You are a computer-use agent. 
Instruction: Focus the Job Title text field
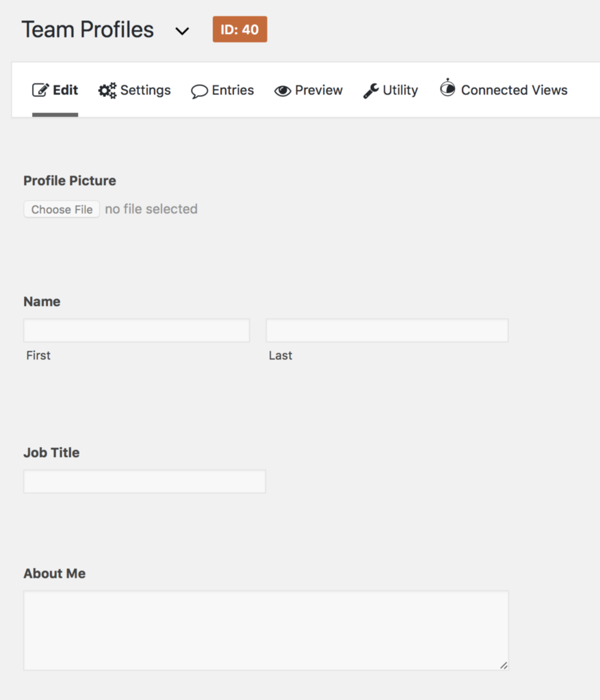click(x=144, y=481)
